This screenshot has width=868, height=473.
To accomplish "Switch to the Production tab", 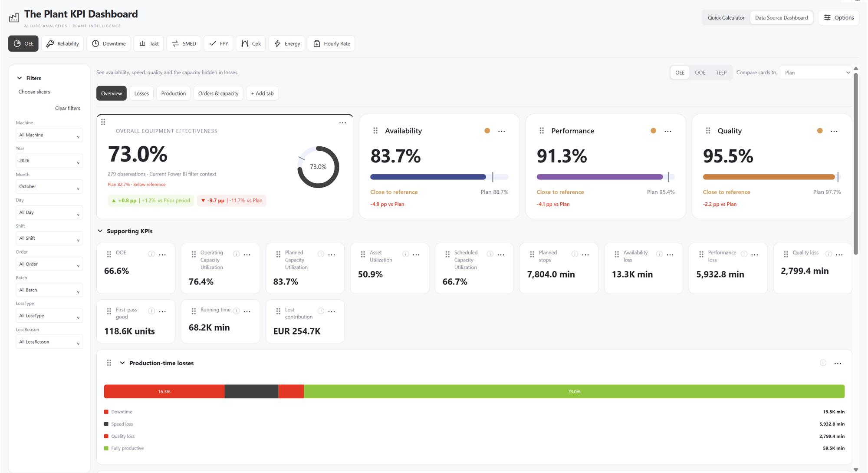I will point(174,93).
